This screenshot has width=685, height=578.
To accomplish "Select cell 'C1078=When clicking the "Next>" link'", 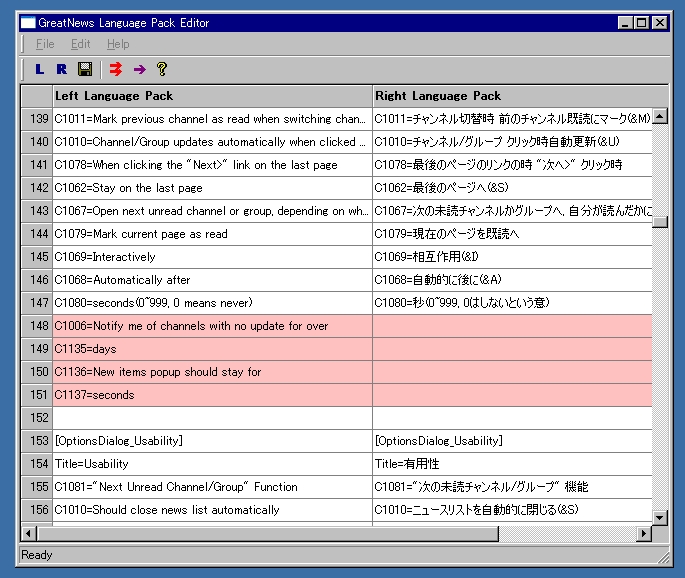I will (x=212, y=165).
